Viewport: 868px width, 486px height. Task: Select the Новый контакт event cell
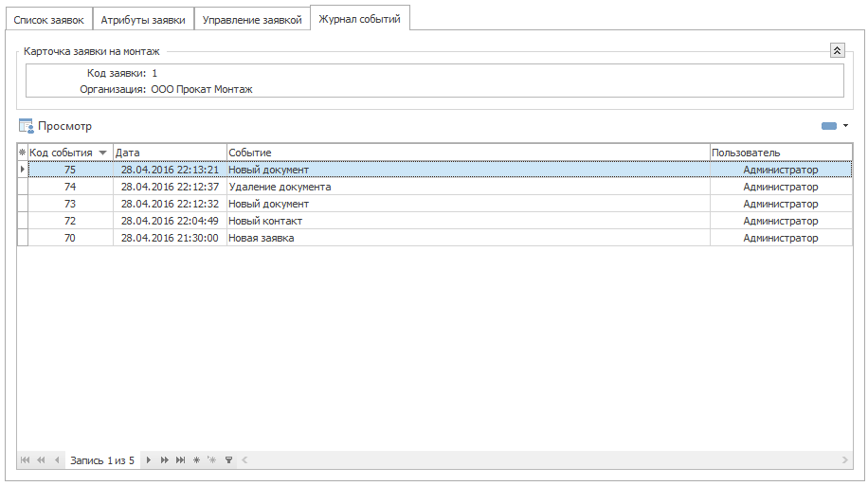click(468, 221)
